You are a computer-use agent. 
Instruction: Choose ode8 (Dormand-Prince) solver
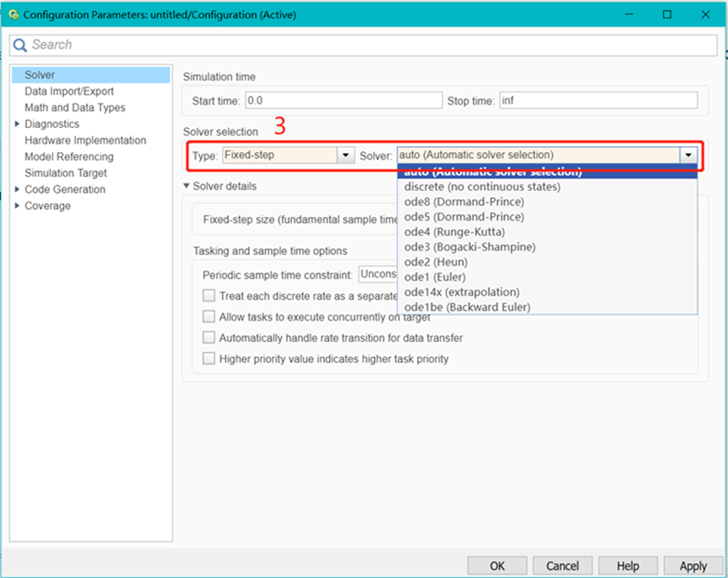pyautogui.click(x=548, y=201)
